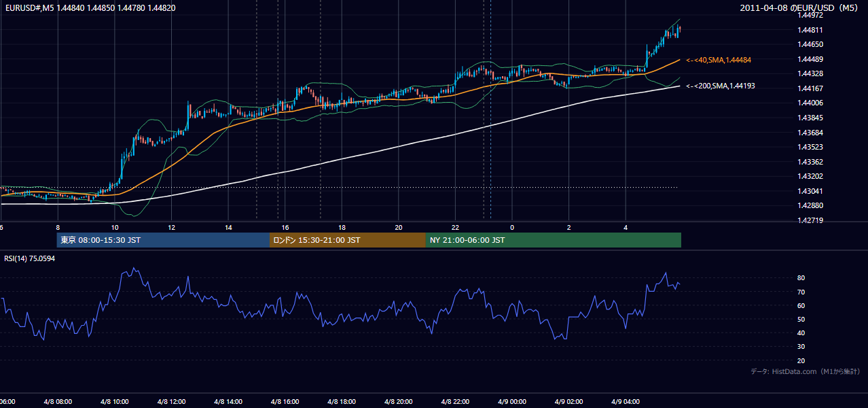Click the 4/8 16:00 bottom time label

[285, 402]
